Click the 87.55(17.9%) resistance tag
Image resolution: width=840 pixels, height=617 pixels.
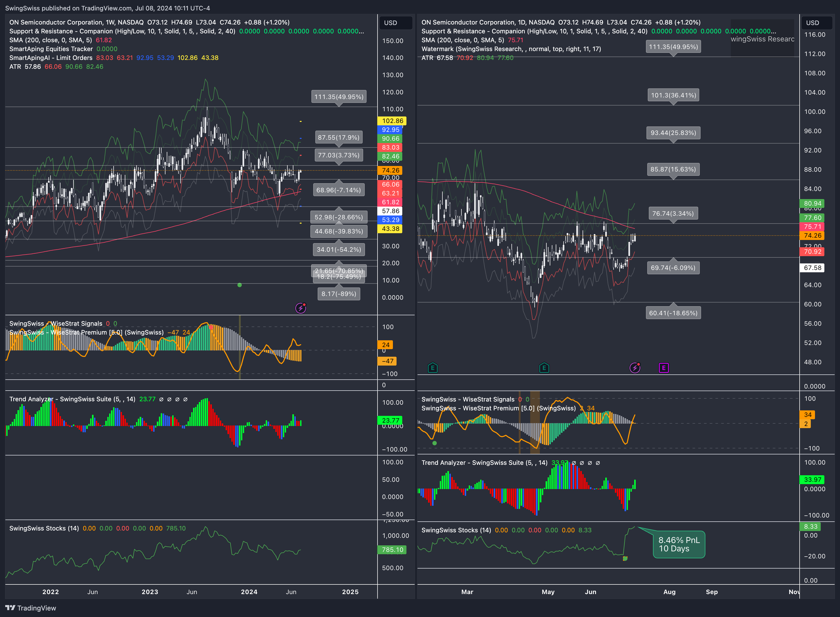(339, 137)
